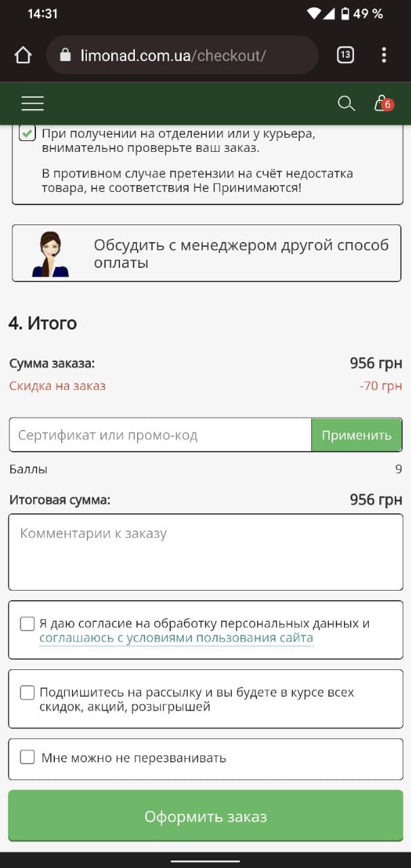Tick the 'Мне можно не перезванивать' checkbox
Viewport: 411px width, 868px height.
27,757
